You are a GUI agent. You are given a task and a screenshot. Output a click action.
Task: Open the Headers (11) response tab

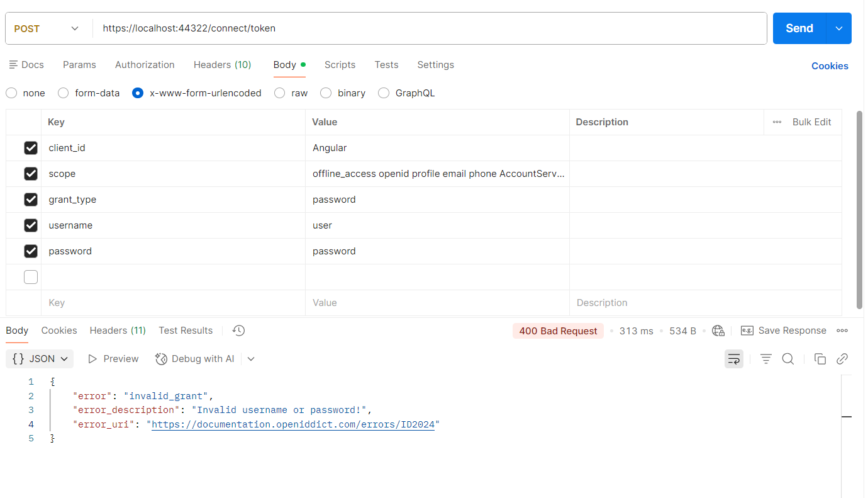[x=118, y=331]
